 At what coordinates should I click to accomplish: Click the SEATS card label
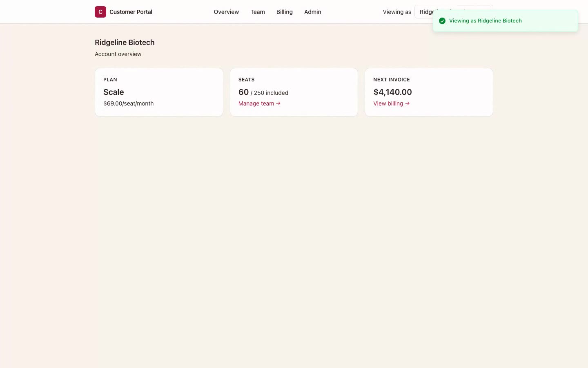pos(247,80)
